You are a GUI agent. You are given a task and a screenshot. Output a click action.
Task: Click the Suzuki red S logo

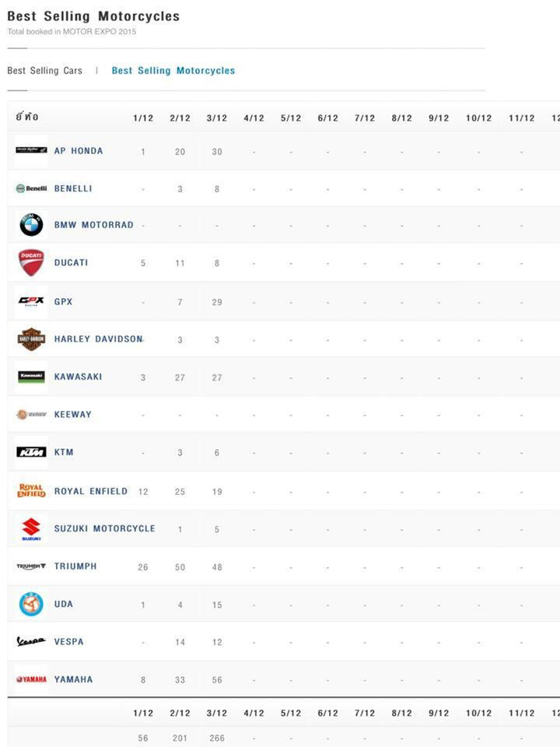tap(31, 529)
